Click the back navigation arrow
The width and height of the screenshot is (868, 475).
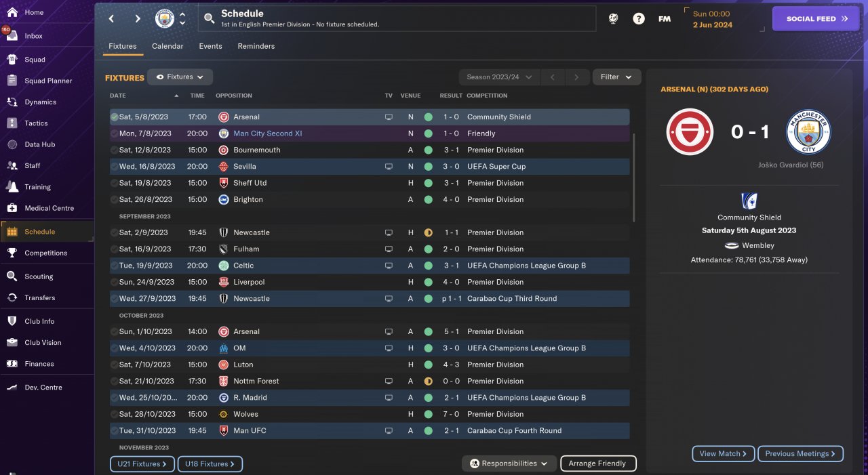pos(112,19)
